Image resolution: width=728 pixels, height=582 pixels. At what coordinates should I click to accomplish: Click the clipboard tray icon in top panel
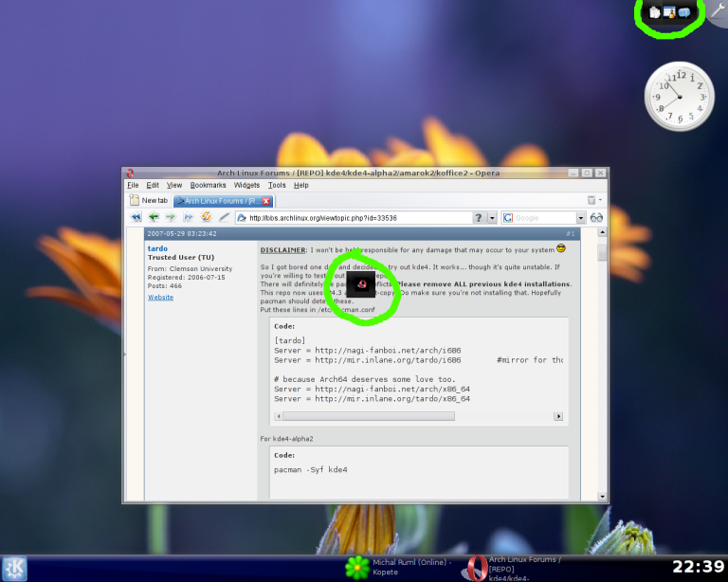[655, 12]
